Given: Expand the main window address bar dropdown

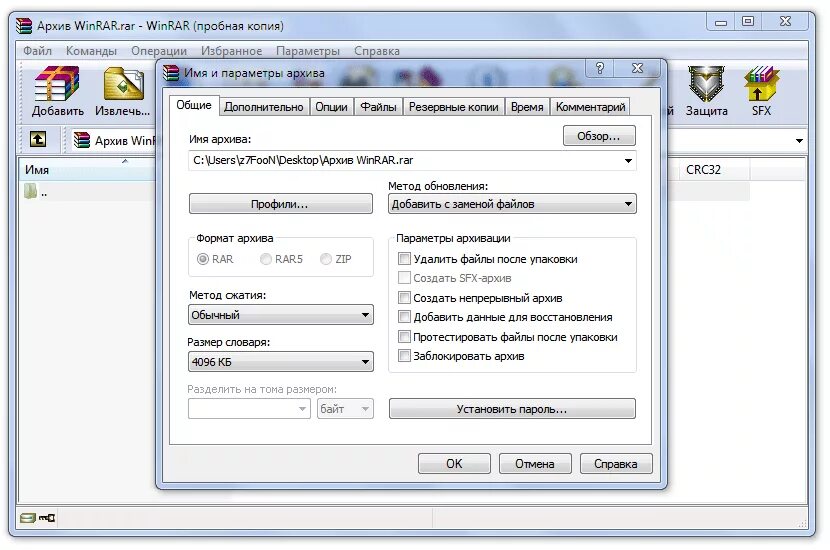Looking at the screenshot, I should click(799, 141).
